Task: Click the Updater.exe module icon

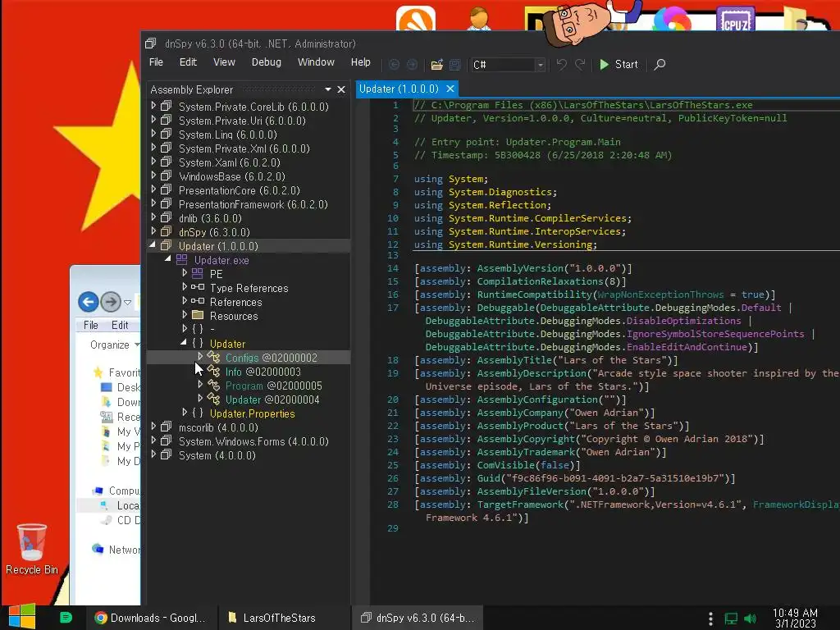Action: pos(181,259)
